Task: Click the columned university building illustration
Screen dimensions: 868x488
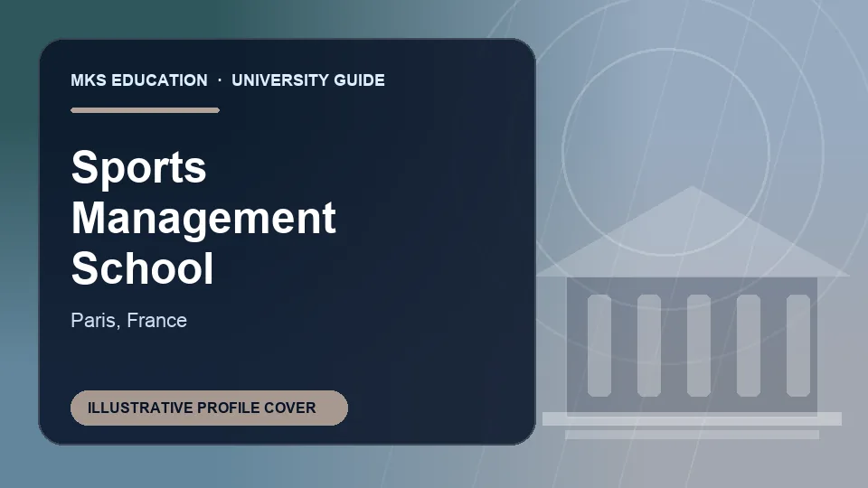Action: 692,314
